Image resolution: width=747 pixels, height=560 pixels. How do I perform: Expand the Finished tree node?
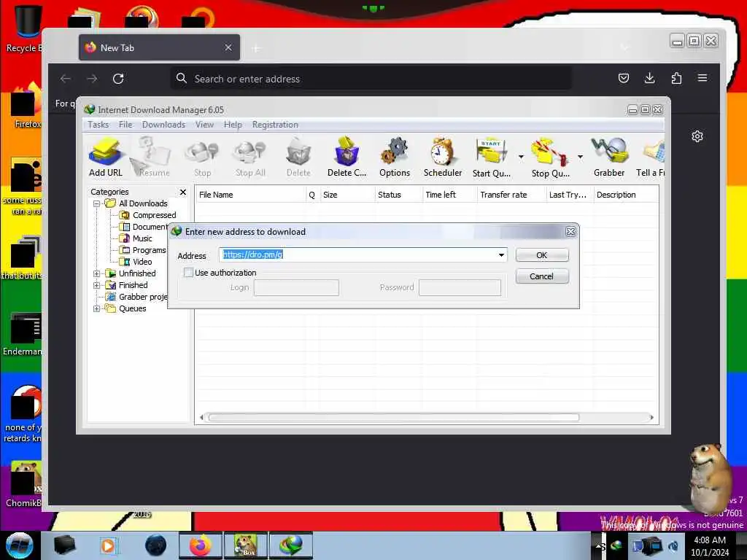click(97, 285)
